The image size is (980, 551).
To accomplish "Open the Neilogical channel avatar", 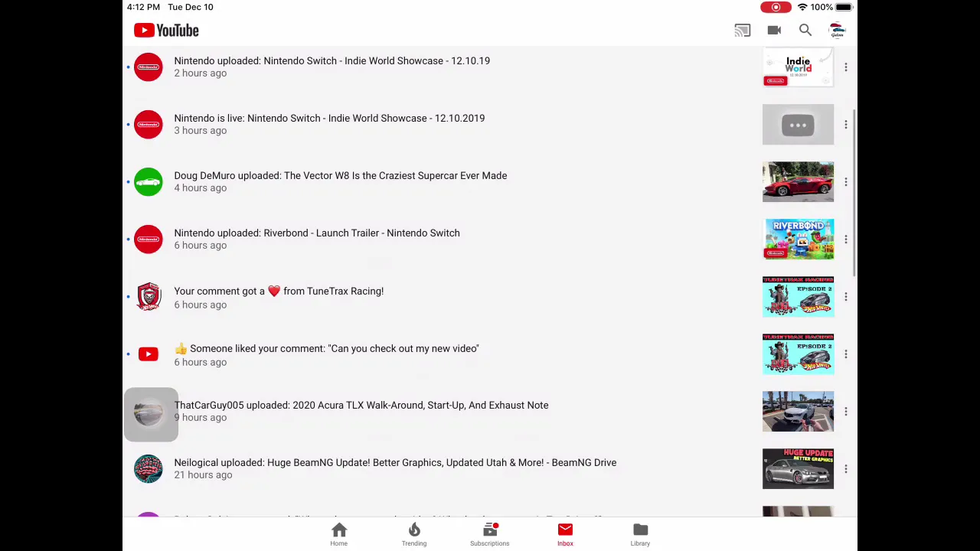I will (x=149, y=469).
